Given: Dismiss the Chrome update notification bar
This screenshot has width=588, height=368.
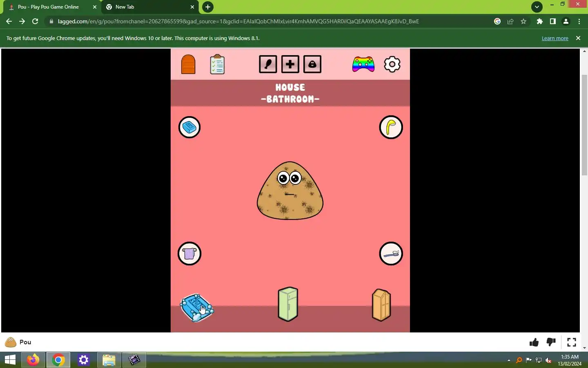Looking at the screenshot, I should click(578, 38).
